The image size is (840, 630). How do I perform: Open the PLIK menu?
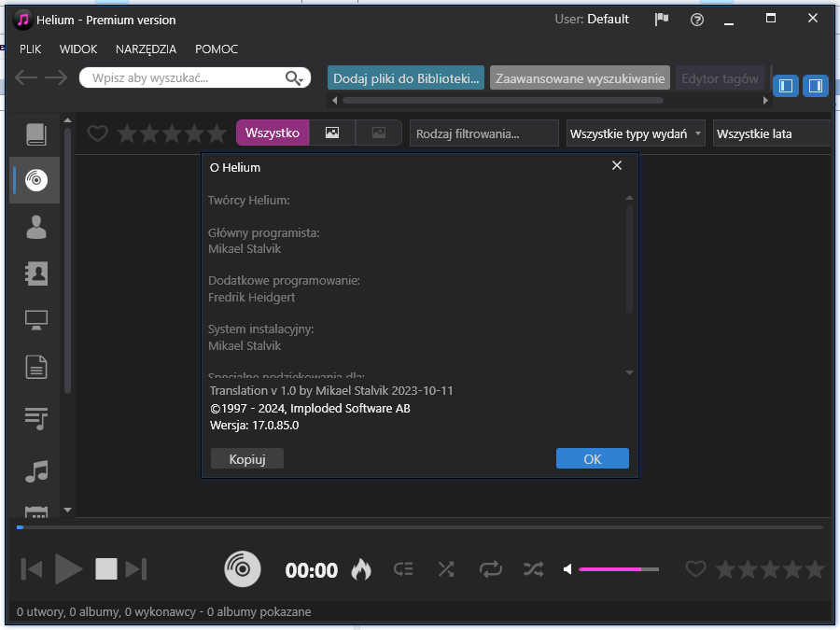click(31, 49)
